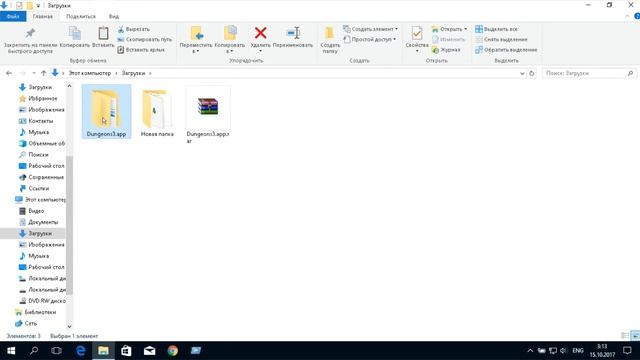Screen dimensions: 640x360
Task: Click Загрузки breadcrumb in address bar
Action: 133,73
